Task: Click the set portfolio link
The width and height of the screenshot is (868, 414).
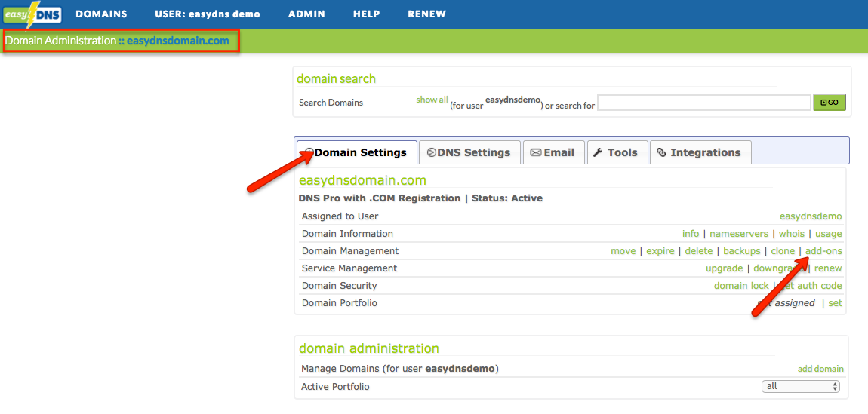Action: click(835, 303)
